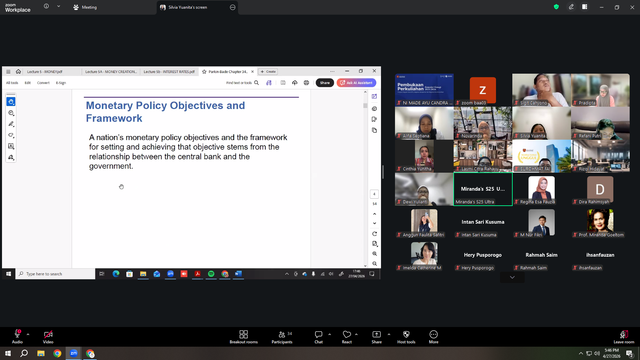Select Prof. Miranda Goeltom video tile

tap(600, 223)
